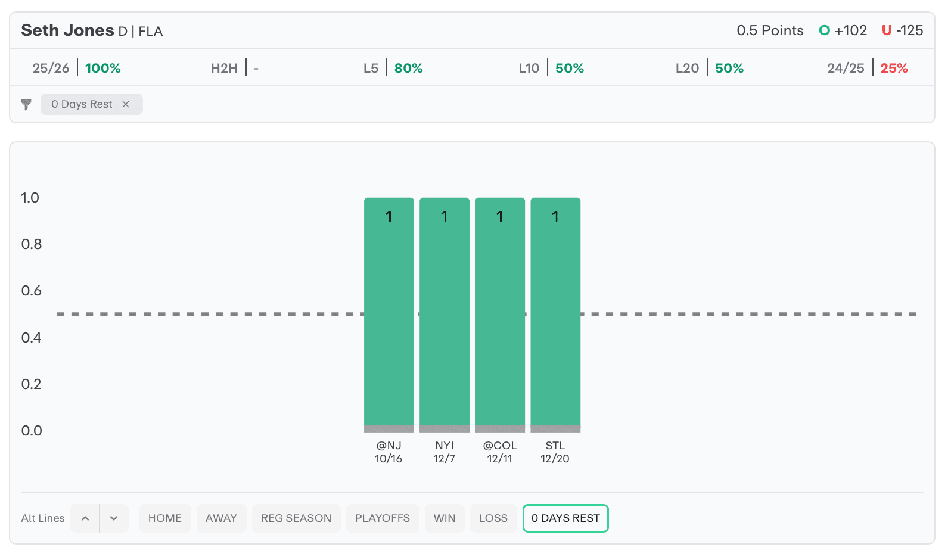Select the Over +102 odds

[843, 30]
